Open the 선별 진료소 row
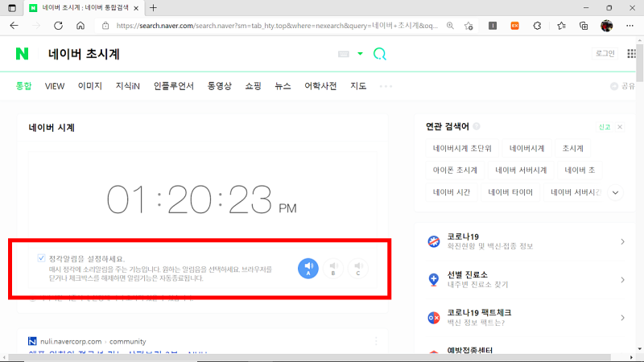 (526, 279)
